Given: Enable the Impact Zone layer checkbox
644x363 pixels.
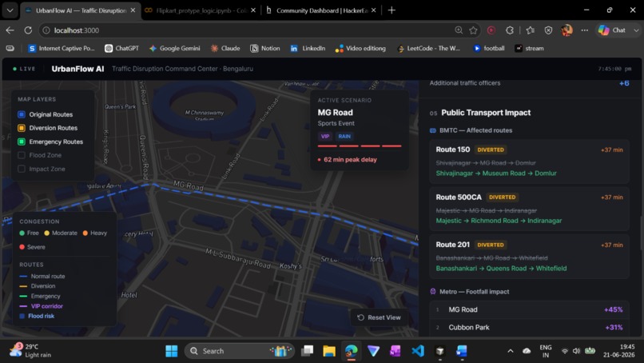Looking at the screenshot, I should point(22,169).
